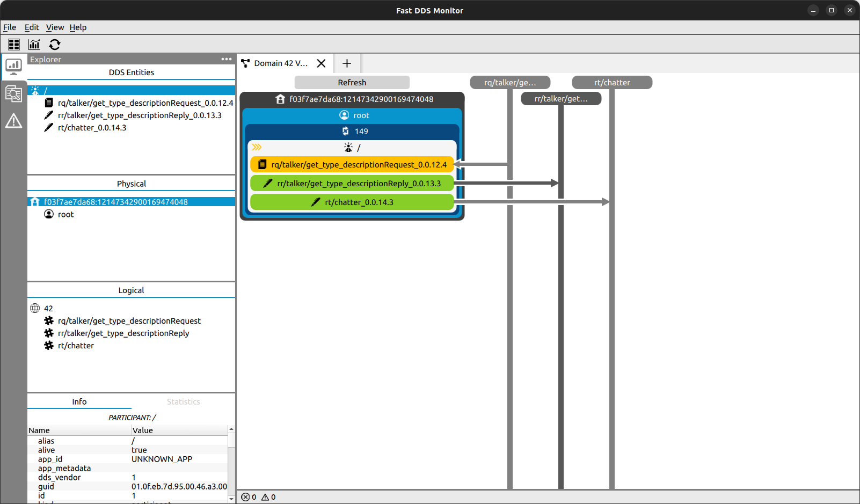The height and width of the screenshot is (504, 860).
Task: Select rr/talker/get_type_descriptionReply topic in Logical
Action: 123,333
